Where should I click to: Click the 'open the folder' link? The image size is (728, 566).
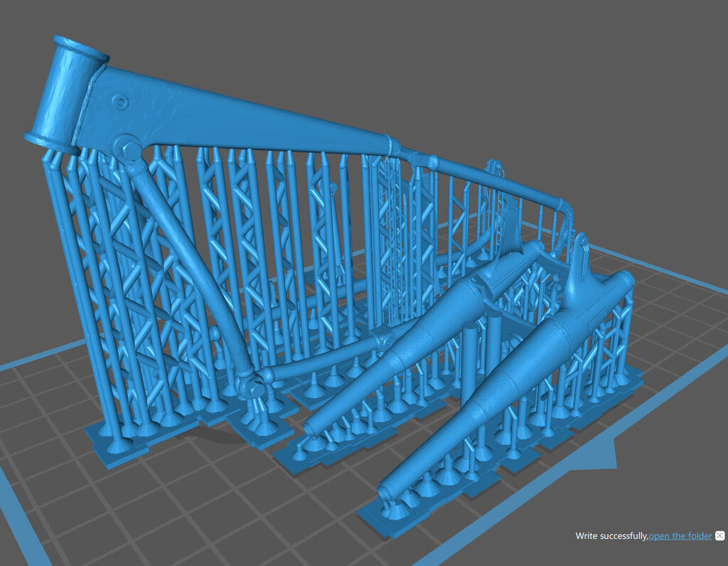680,536
